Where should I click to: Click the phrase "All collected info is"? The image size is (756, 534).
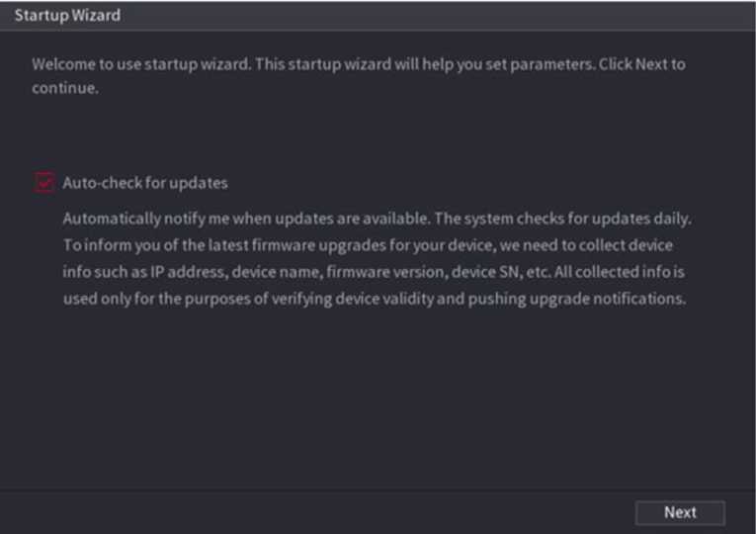[x=615, y=272]
